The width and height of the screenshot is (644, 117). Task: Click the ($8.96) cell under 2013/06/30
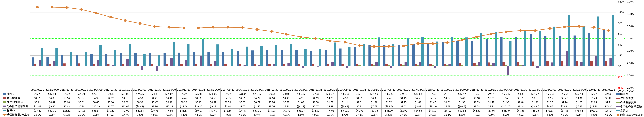[x=155, y=106]
